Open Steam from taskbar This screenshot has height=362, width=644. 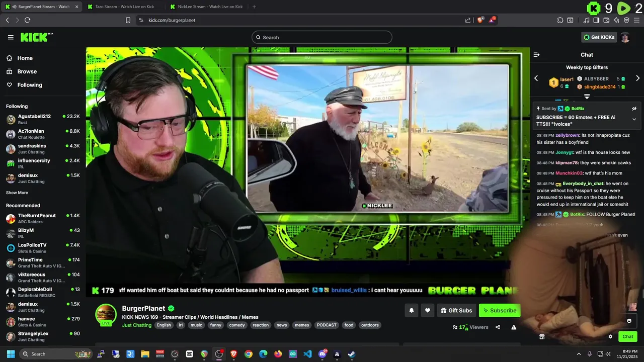tap(352, 354)
